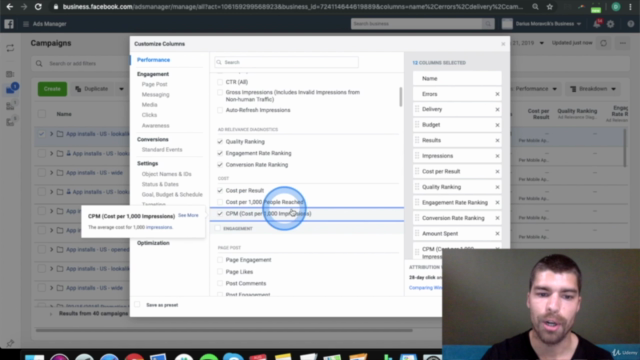Check the CTR (All) checkbox
This screenshot has height=360, width=640.
(220, 82)
